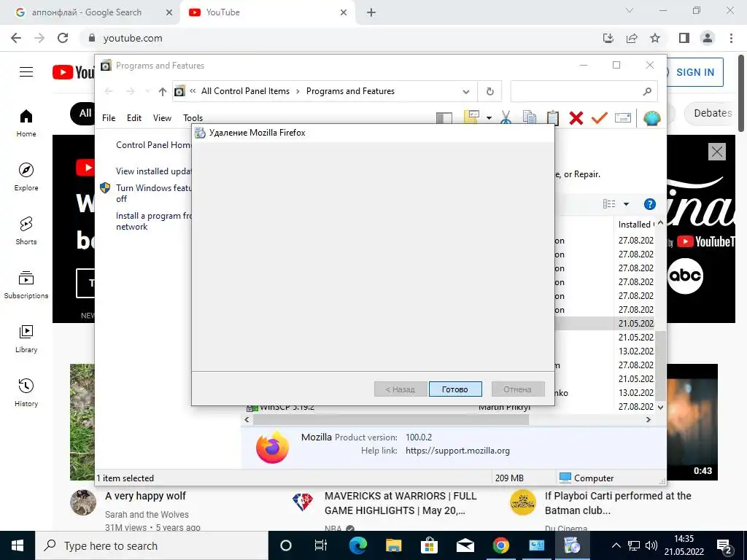The width and height of the screenshot is (747, 560).
Task: Click the Control Panel search field
Action: [x=584, y=91]
